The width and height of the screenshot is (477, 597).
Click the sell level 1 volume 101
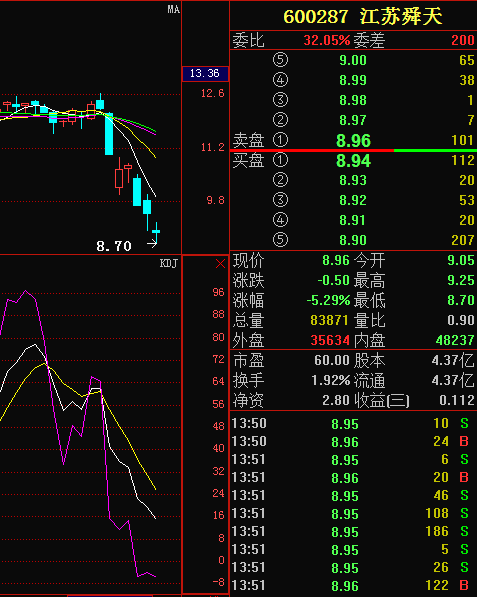tap(463, 140)
